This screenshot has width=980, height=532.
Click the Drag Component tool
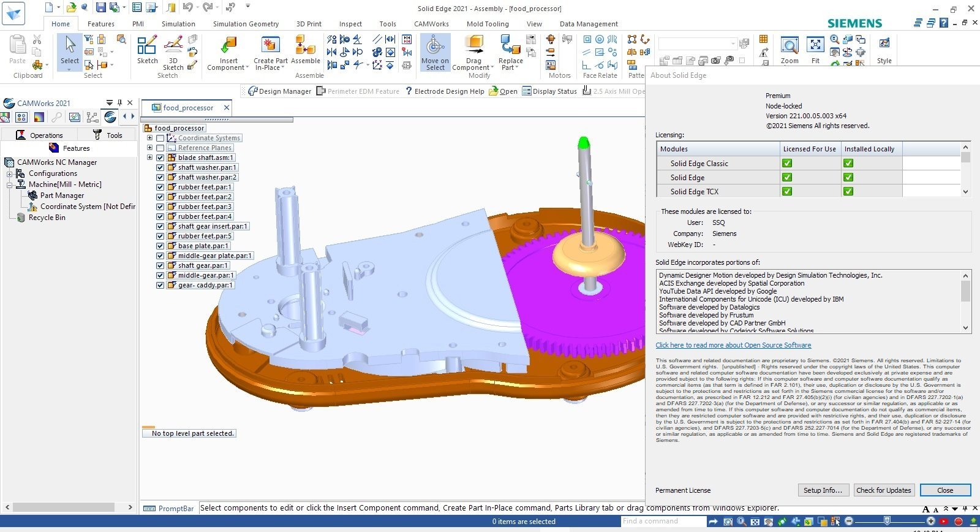click(473, 53)
